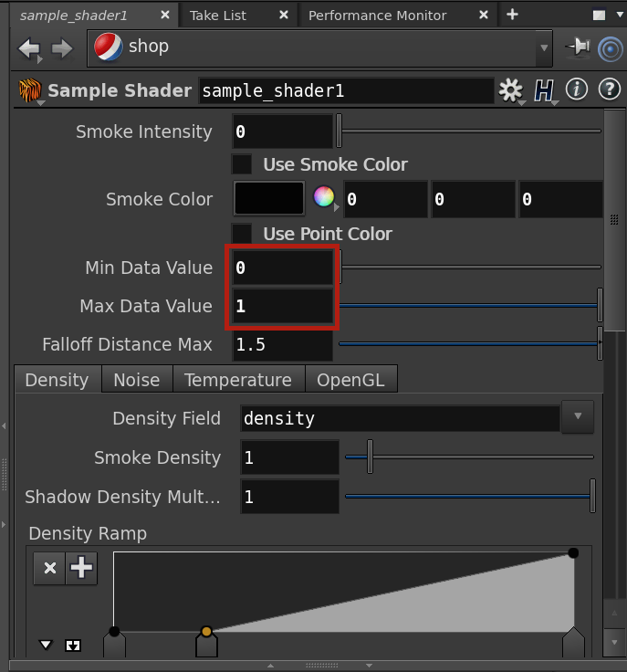Expand the shop network path dropdown
Viewport: 627px width, 672px height.
point(544,47)
